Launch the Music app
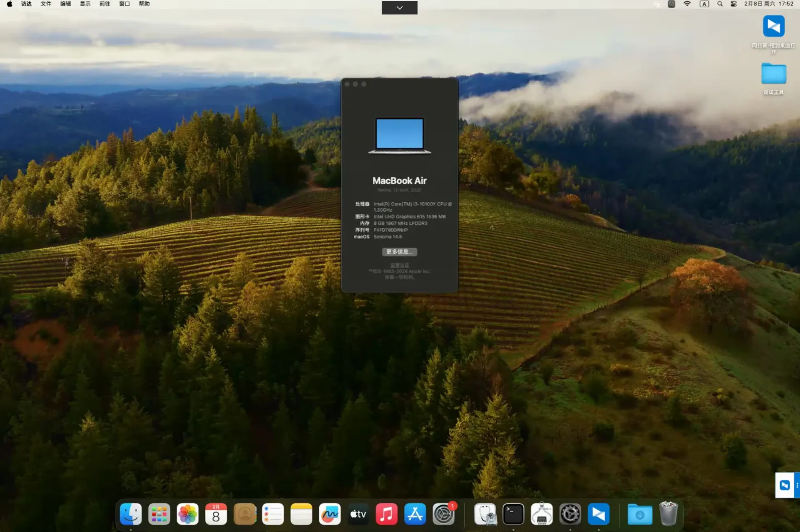 click(387, 514)
